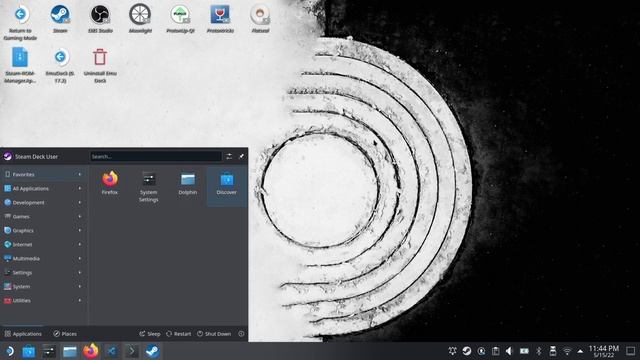
Task: Open the blue share-style app on taskbar
Action: (111, 351)
